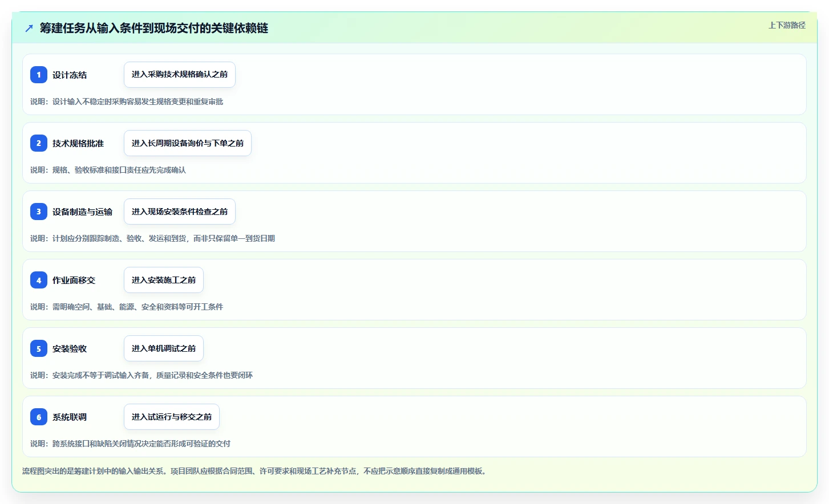The image size is (829, 504).
Task: Click the step 5 number badge
Action: pos(39,348)
